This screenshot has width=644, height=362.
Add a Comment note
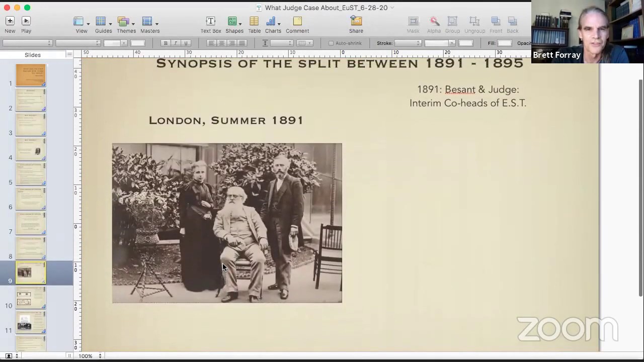[297, 21]
